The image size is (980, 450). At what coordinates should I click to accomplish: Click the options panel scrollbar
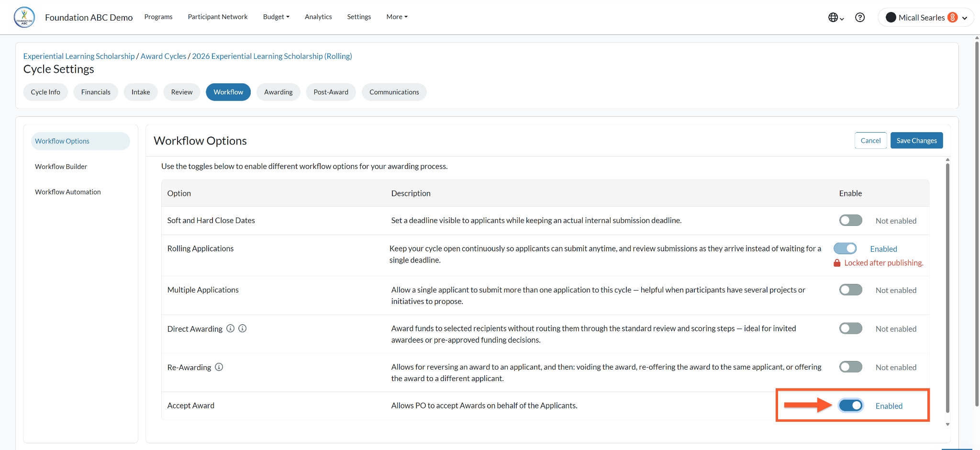(947, 288)
